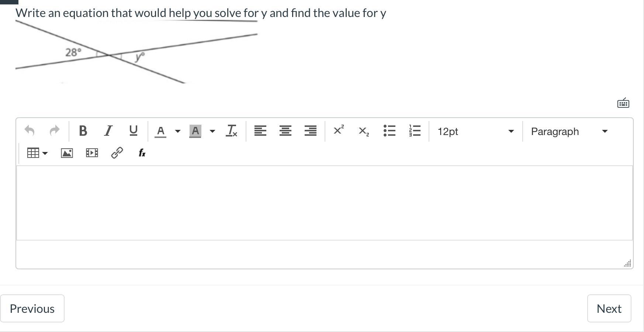Insert a bulleted list
Viewport: 644px width, 332px height.
pos(389,131)
